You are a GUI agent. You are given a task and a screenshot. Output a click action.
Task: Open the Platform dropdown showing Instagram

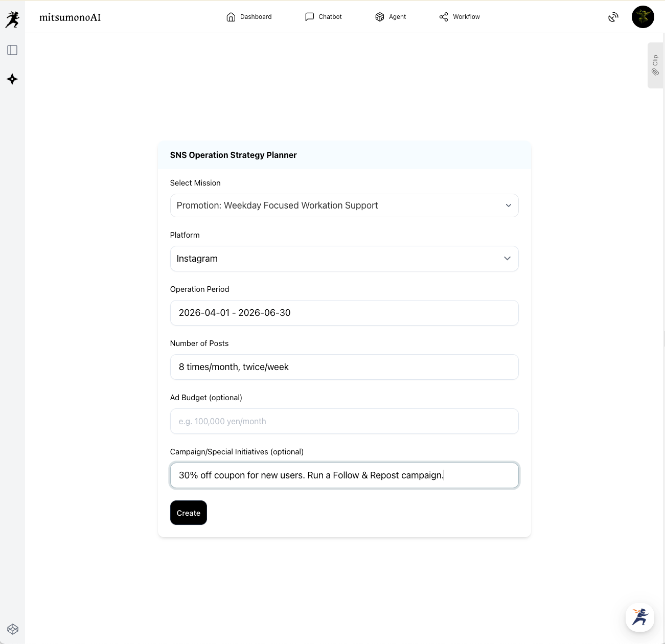337,259
